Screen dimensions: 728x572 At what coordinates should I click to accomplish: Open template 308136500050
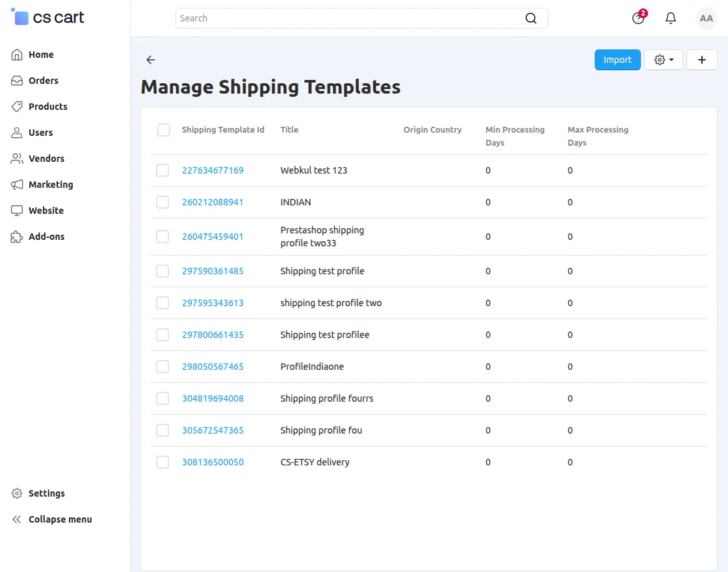click(213, 462)
